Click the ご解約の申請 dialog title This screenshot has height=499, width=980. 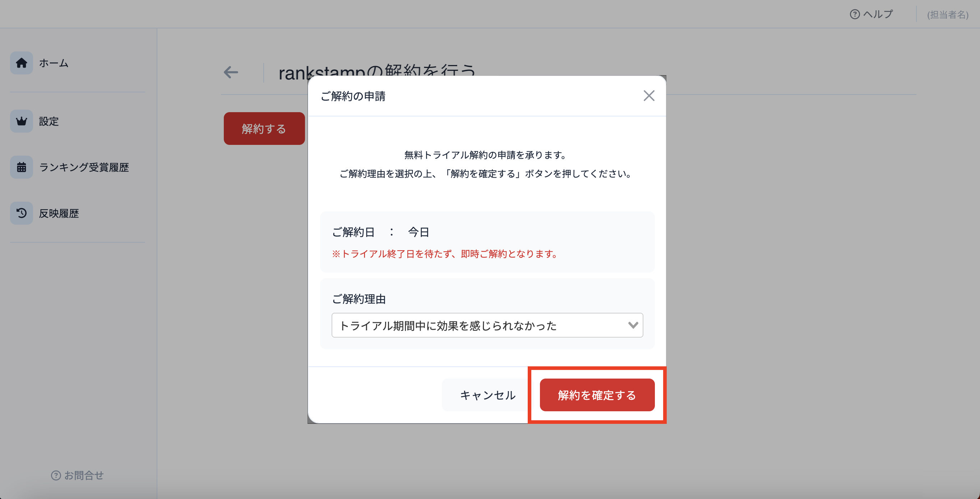353,96
